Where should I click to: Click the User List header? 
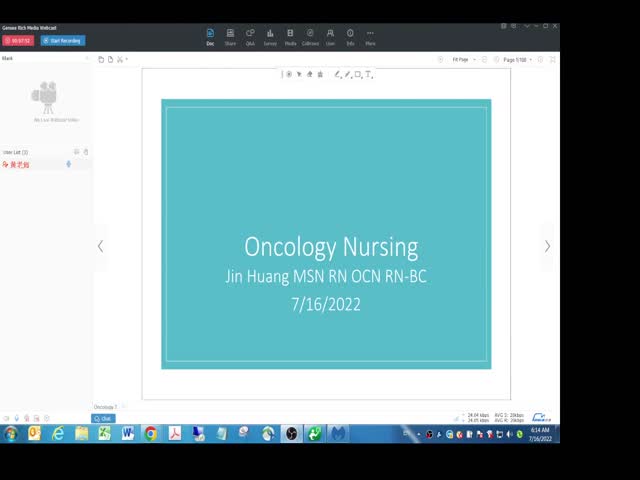16,152
